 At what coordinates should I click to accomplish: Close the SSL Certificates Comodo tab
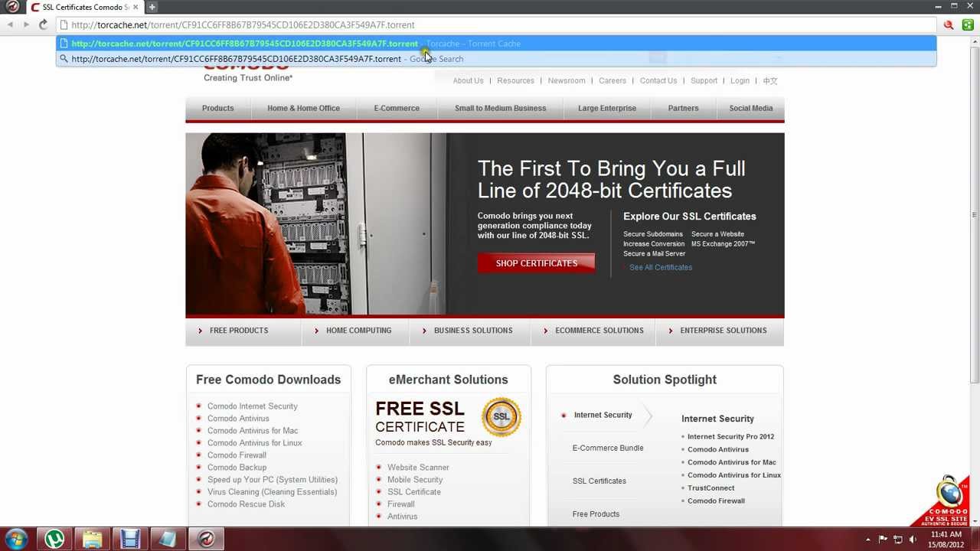136,7
